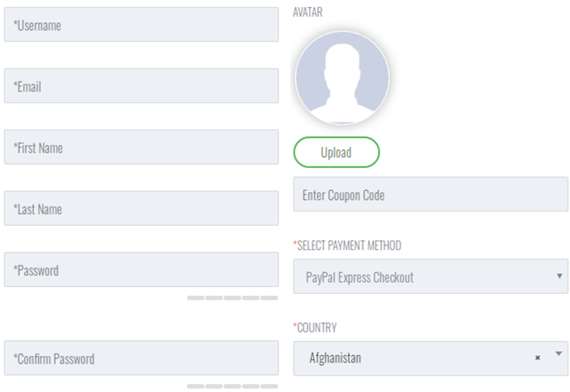Focus the Password field
Viewport: 570px width, 392px height.
click(141, 270)
